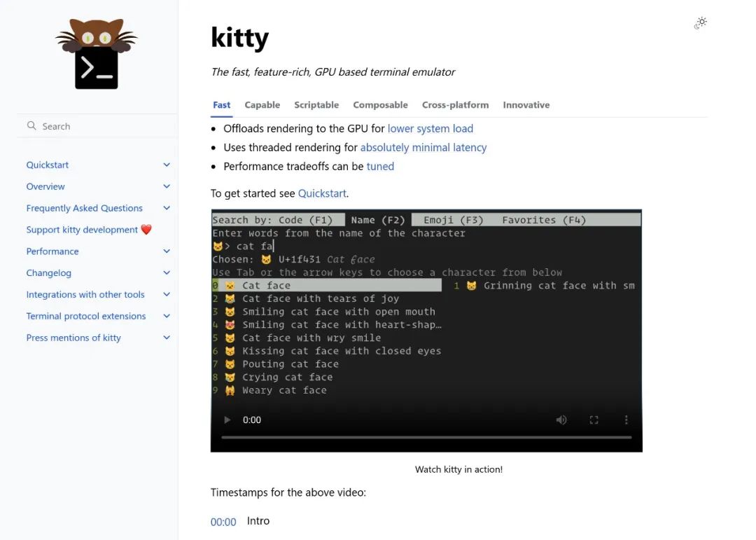Expand the Quickstart chevron
The width and height of the screenshot is (756, 540).
167,165
